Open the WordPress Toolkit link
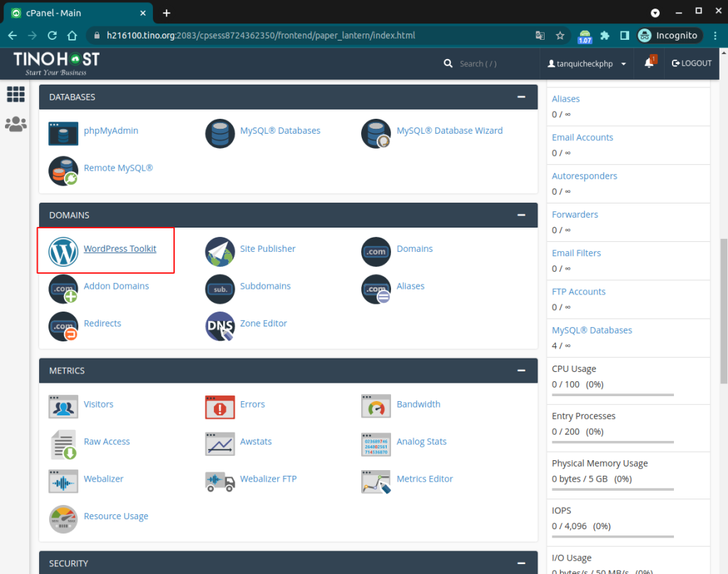This screenshot has width=728, height=574. [x=119, y=249]
